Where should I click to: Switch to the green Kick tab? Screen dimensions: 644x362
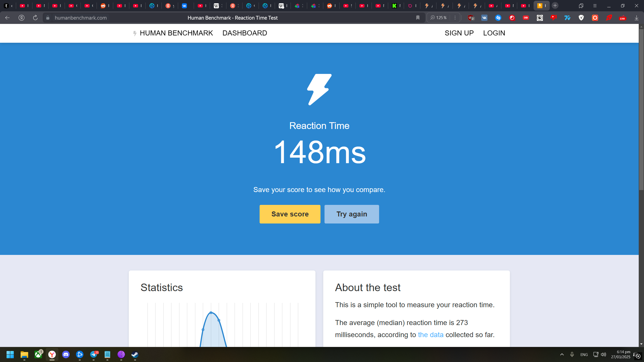point(396,6)
